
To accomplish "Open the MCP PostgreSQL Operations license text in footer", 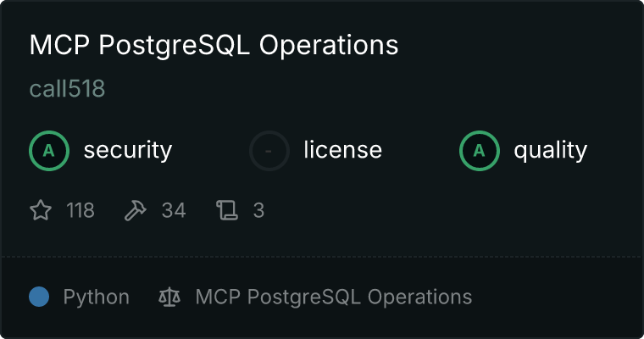I will 333,297.
